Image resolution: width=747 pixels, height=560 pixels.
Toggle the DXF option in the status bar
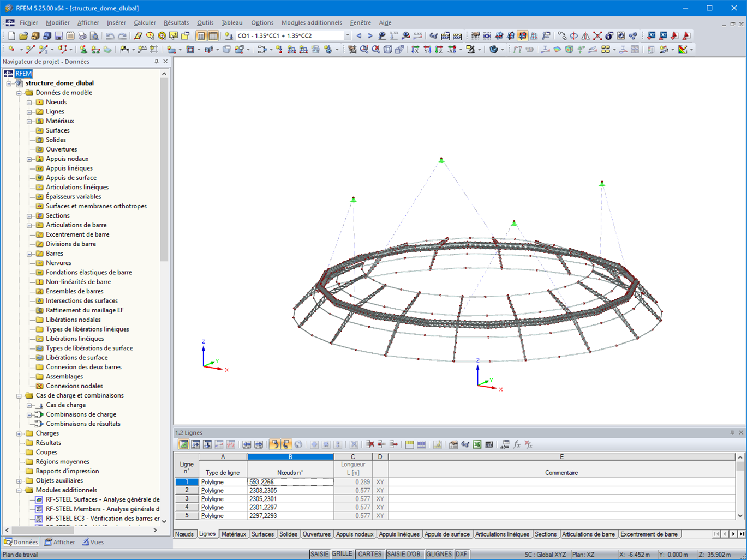(461, 554)
